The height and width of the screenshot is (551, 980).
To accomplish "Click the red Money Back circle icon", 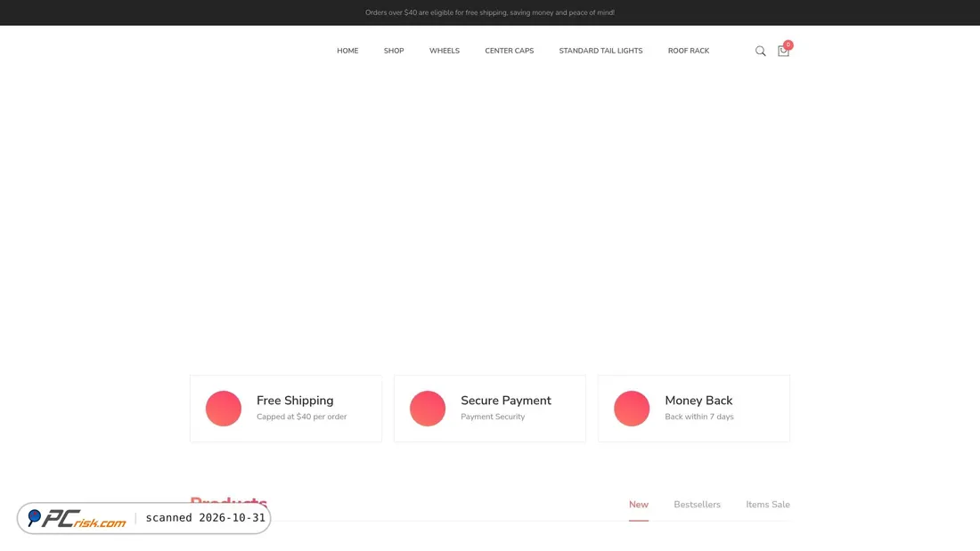I will pyautogui.click(x=632, y=409).
